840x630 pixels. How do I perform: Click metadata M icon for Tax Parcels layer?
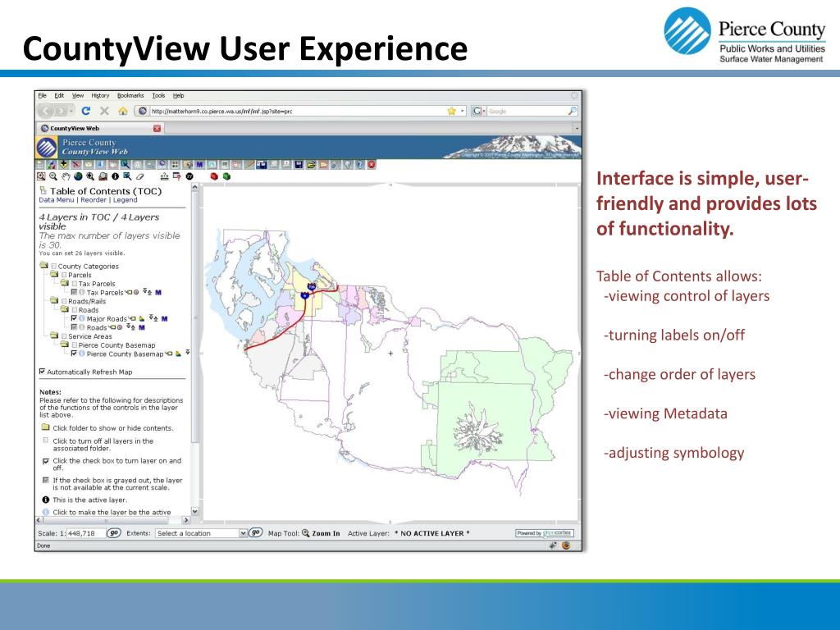(158, 293)
